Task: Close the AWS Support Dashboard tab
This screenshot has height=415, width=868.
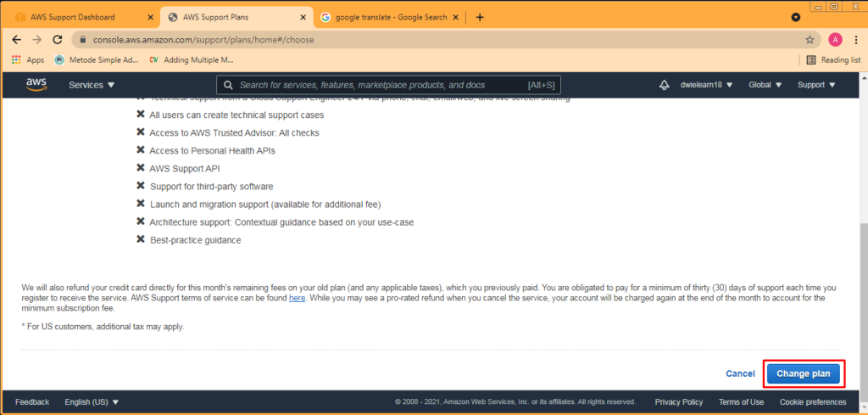Action: (x=151, y=17)
